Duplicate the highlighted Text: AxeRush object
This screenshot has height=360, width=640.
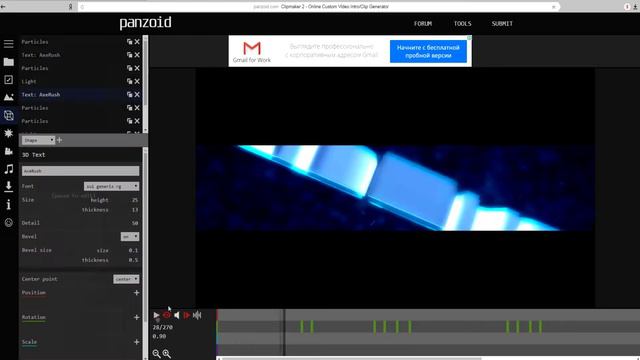coord(129,94)
